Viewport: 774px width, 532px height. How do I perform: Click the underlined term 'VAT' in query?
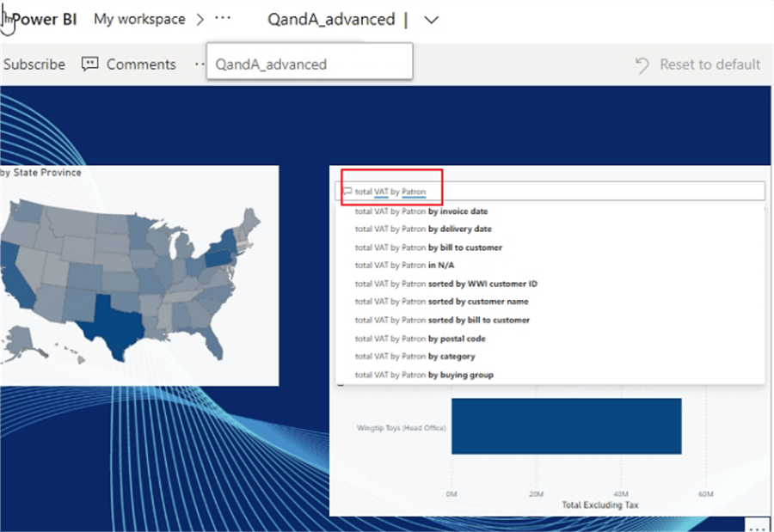tap(381, 192)
